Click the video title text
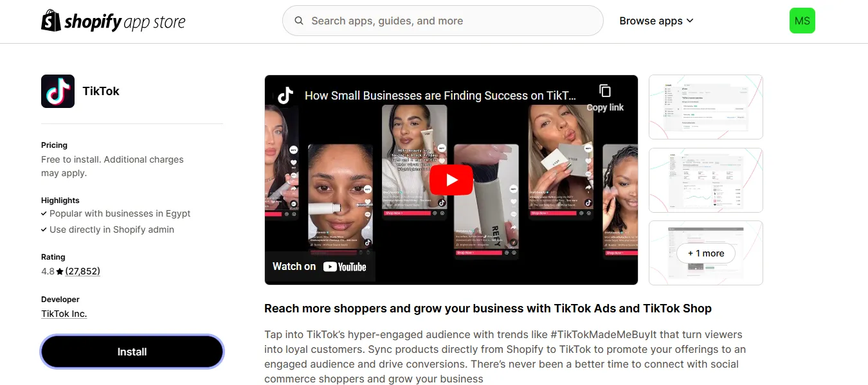This screenshot has width=868, height=385. point(440,96)
